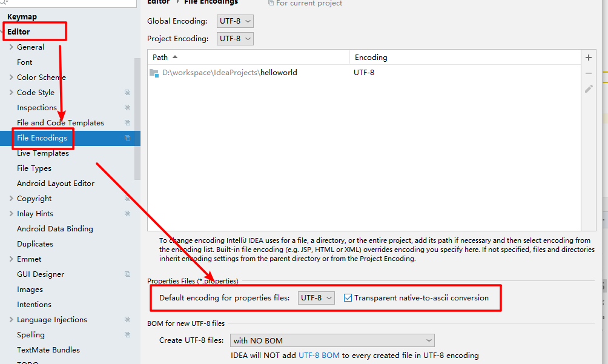The image size is (608, 364).
Task: Expand the Color Scheme node
Action: click(11, 78)
